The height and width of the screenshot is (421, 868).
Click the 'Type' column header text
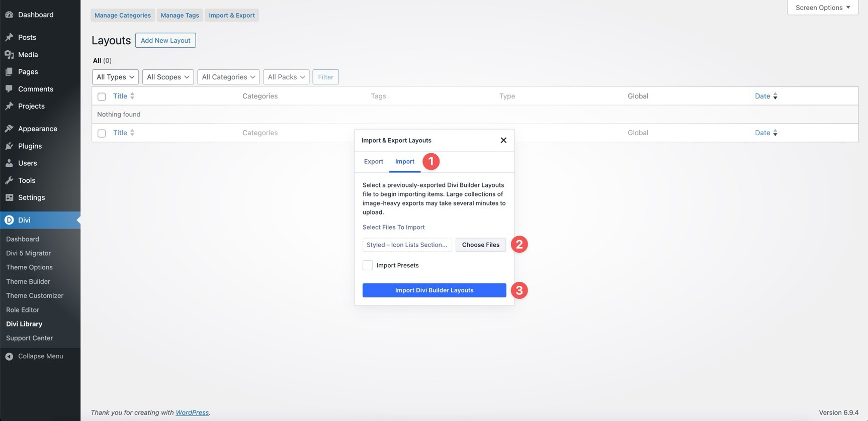(x=507, y=96)
